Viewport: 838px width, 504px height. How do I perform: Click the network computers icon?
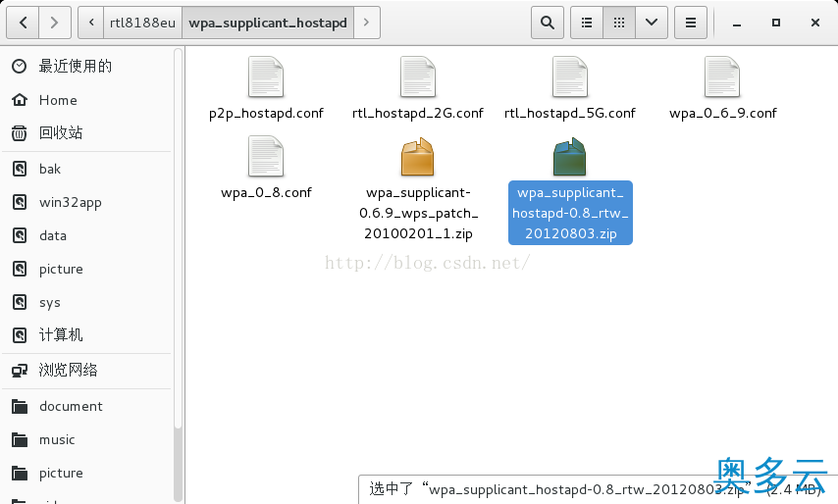click(20, 370)
